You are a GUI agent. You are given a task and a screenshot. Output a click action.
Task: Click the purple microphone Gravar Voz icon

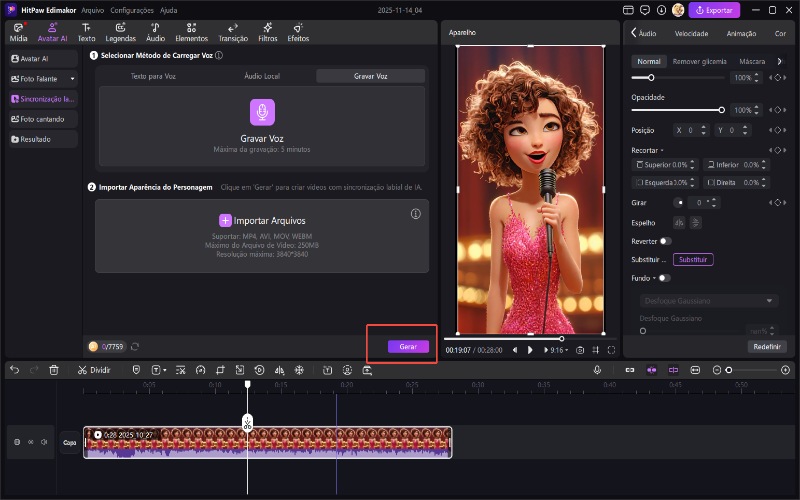pos(261,112)
